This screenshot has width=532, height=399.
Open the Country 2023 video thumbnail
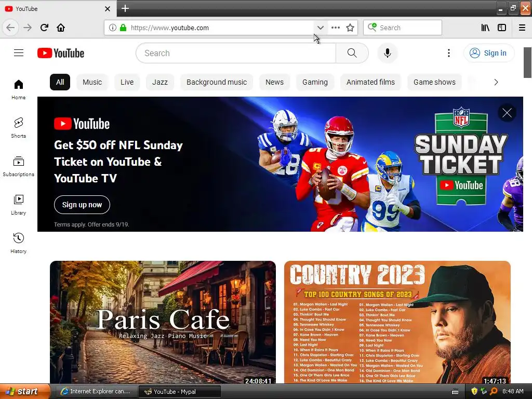pyautogui.click(x=397, y=322)
